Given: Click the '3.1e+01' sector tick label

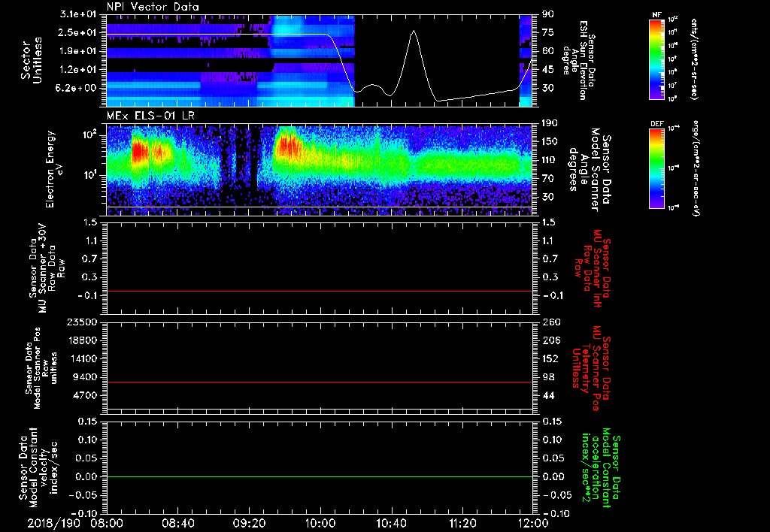Looking at the screenshot, I should 77,14.
